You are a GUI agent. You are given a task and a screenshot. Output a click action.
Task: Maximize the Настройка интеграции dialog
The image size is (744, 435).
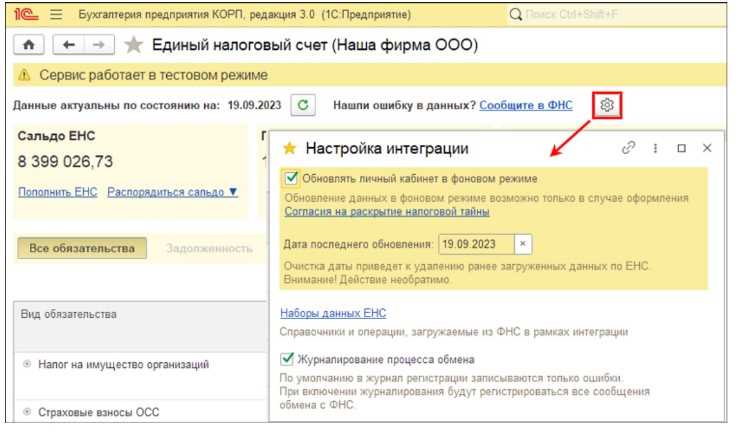coord(681,148)
